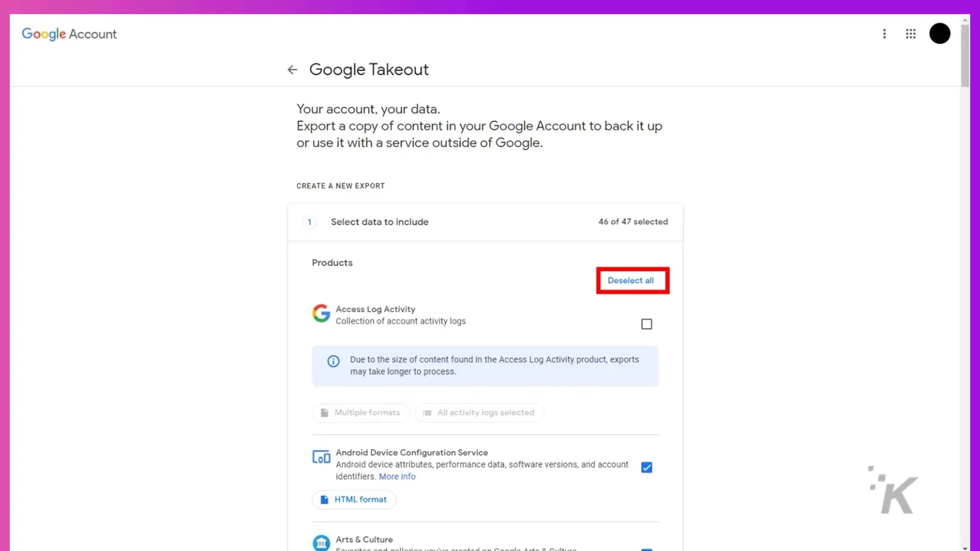The width and height of the screenshot is (980, 551).
Task: Click the scrollbar down arrow
Action: 965,547
